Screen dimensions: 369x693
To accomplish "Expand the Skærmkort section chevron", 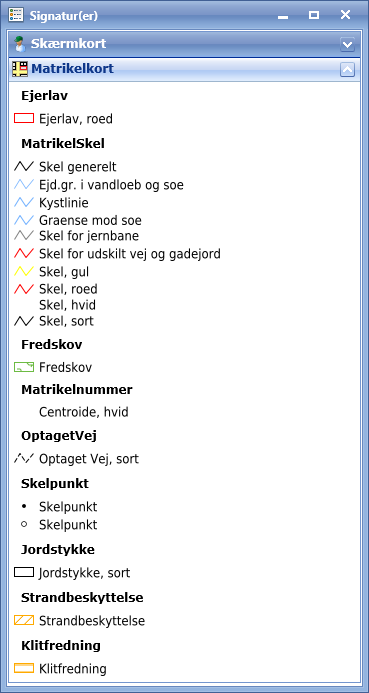I will pos(347,44).
